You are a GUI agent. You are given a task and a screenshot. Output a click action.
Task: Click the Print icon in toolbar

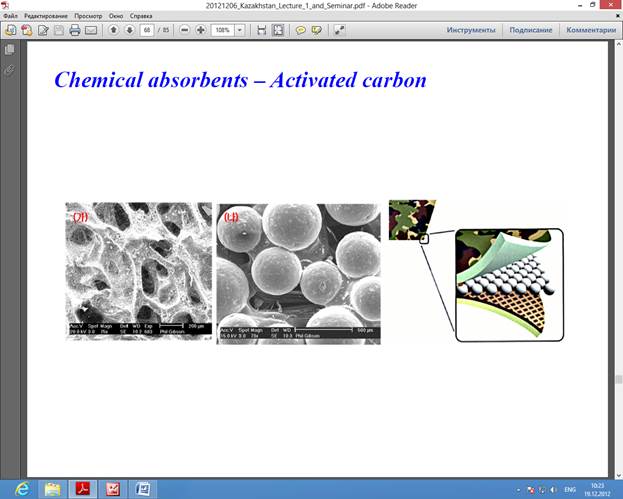pyautogui.click(x=74, y=30)
